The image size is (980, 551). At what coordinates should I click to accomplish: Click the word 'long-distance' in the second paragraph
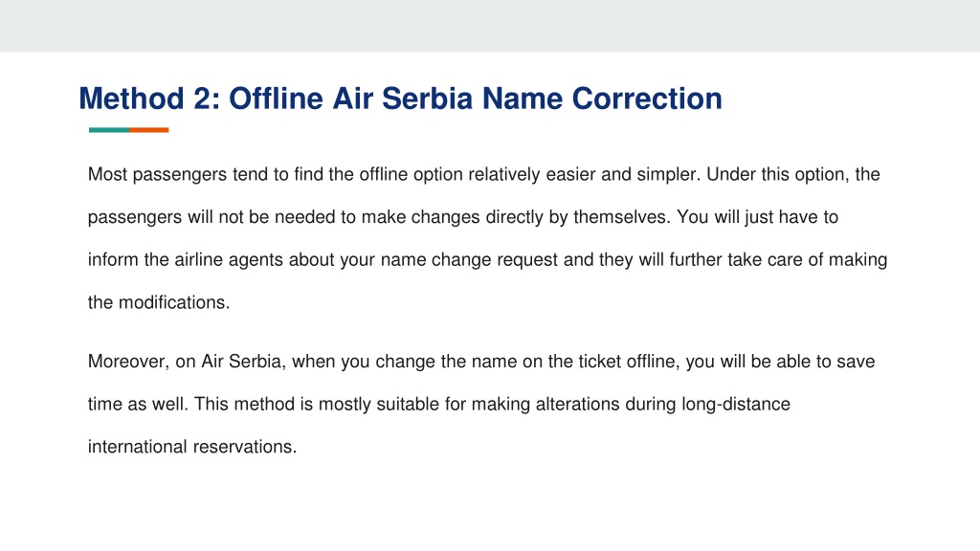tap(736, 405)
